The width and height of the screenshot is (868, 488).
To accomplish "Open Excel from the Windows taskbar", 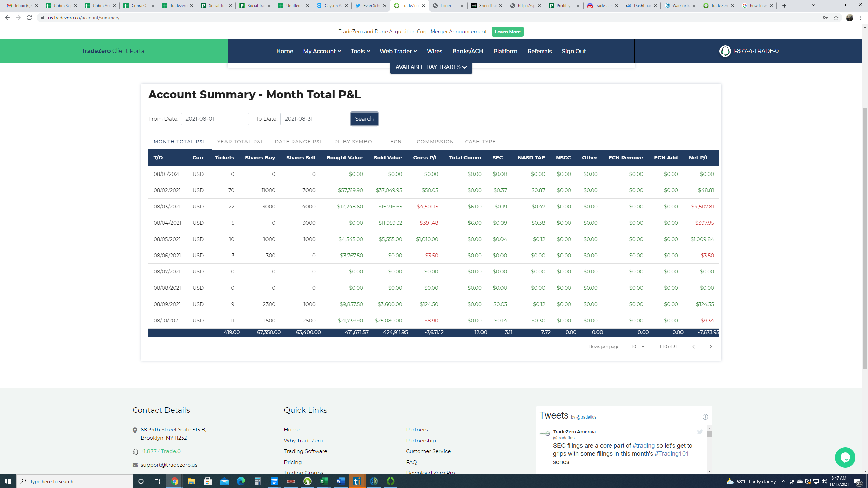I will point(324,481).
